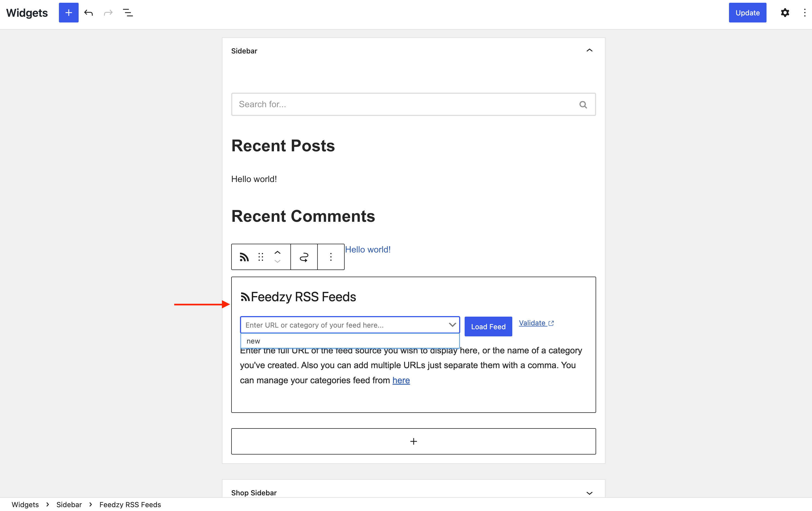Click the search magnifier icon
Viewport: 812px width, 511px height.
583,105
